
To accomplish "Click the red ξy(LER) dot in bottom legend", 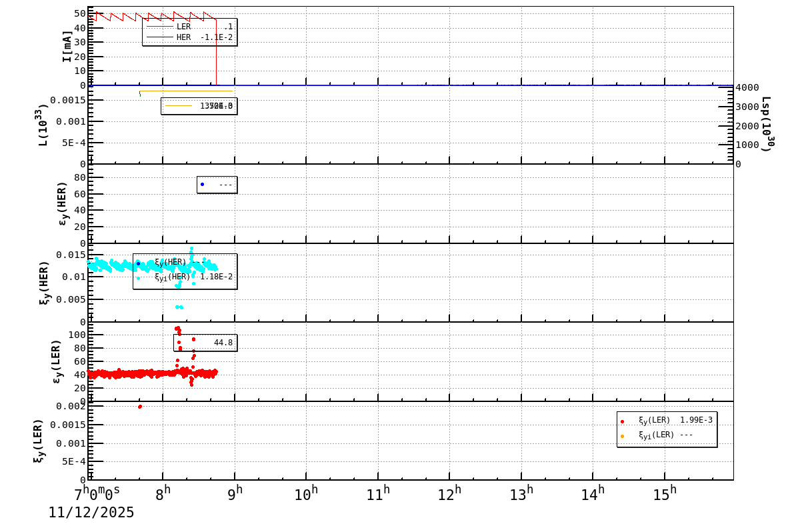I will pos(622,421).
